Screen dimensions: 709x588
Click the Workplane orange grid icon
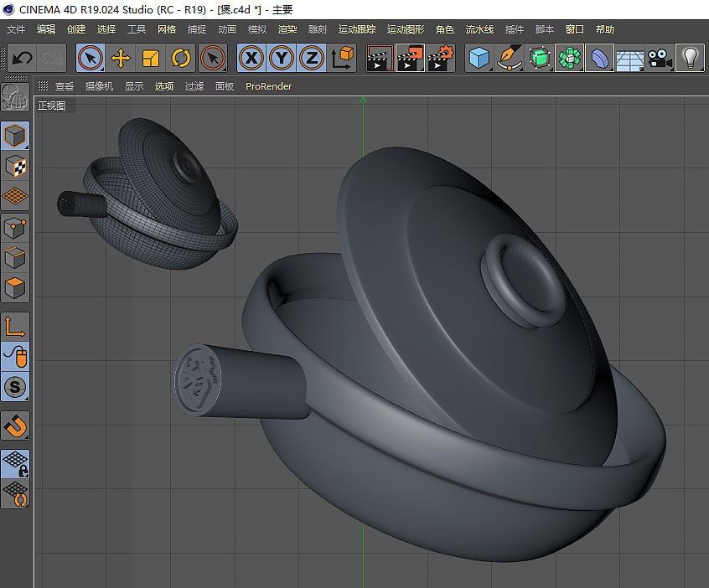click(15, 196)
